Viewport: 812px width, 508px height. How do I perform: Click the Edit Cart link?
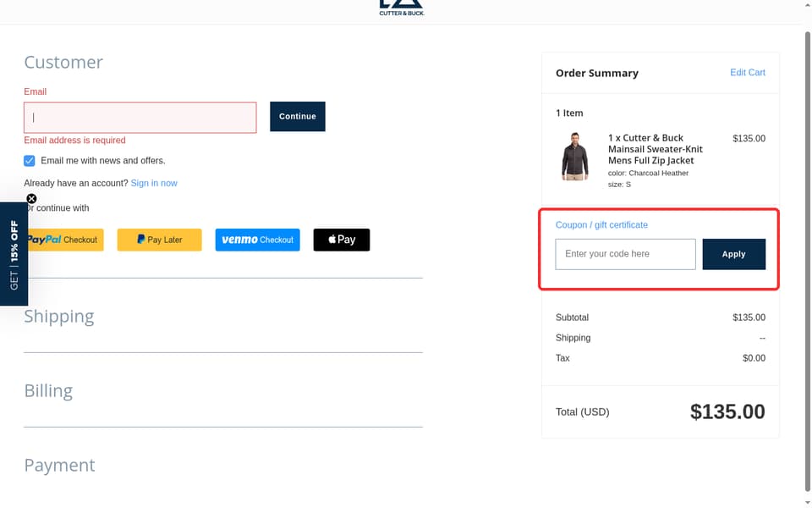pos(747,73)
